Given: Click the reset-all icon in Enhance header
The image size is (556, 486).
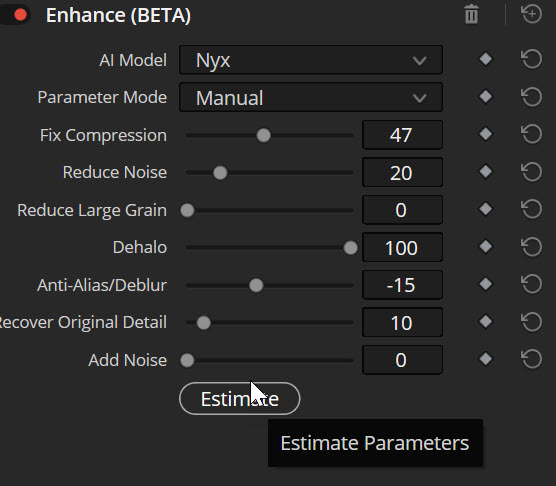Looking at the screenshot, I should [531, 14].
